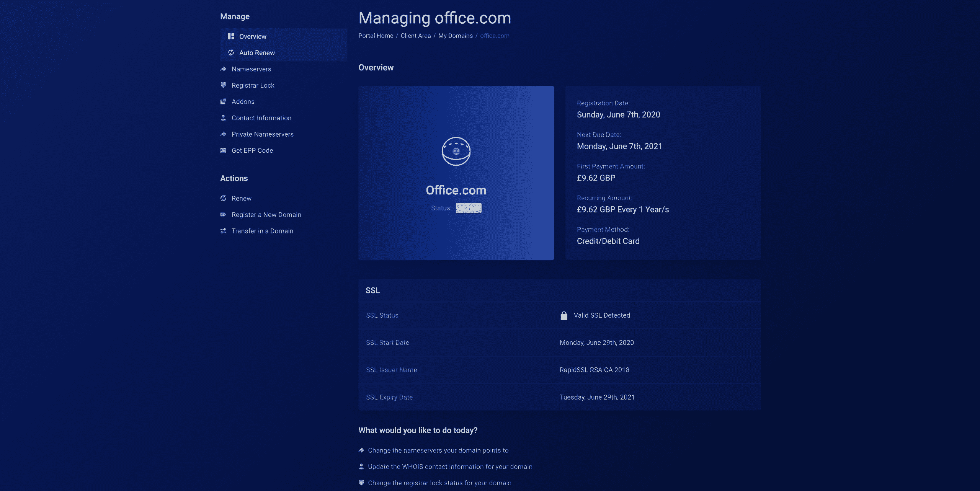
Task: Click the Renew action icon
Action: (223, 198)
